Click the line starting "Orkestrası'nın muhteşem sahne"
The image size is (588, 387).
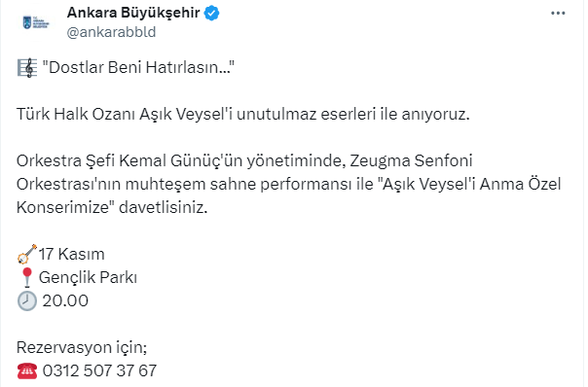click(289, 185)
